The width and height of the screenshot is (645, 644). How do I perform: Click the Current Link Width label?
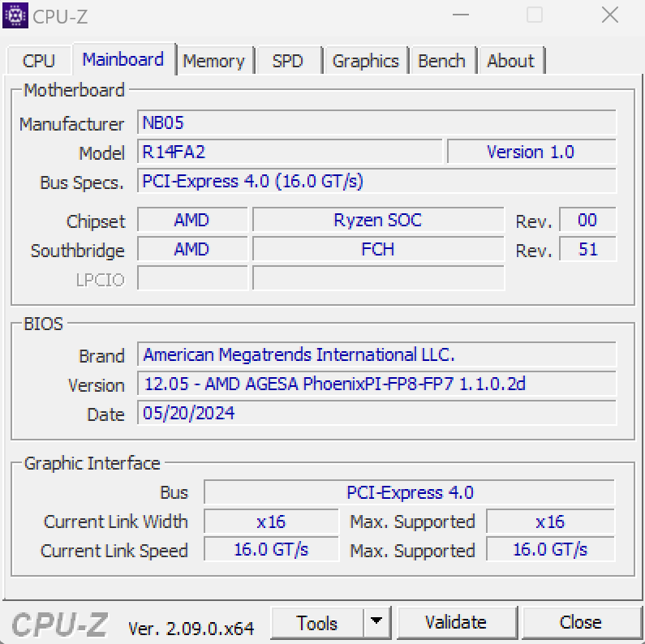point(115,522)
